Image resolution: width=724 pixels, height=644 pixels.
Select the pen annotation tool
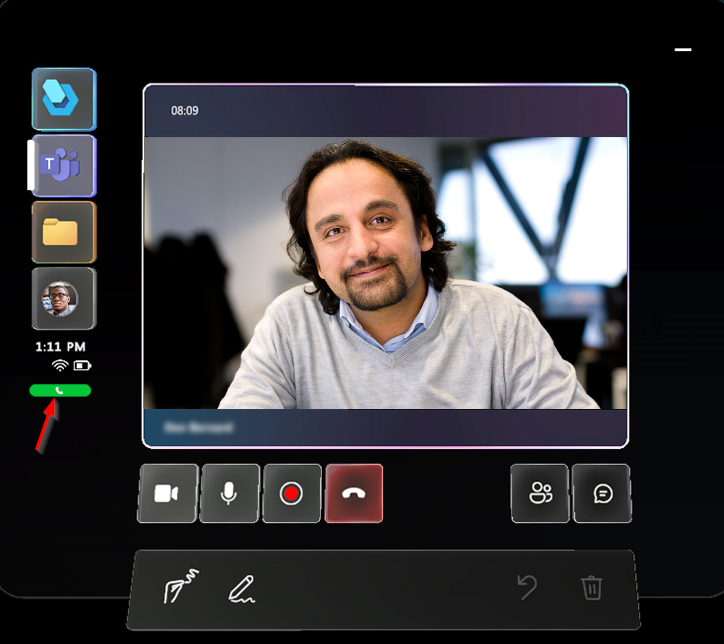242,589
